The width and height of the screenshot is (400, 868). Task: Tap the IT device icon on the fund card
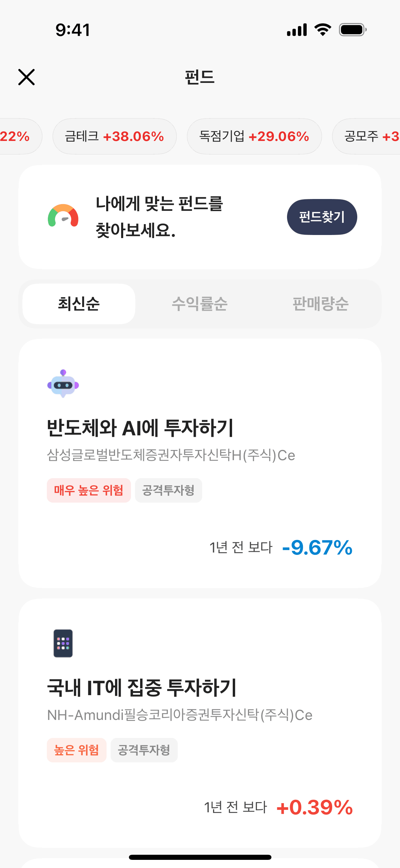tap(63, 643)
